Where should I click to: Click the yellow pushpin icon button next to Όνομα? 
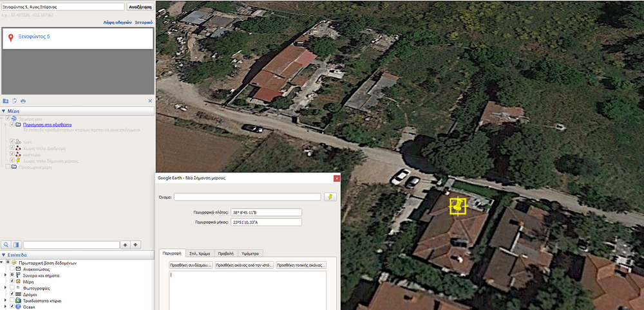click(x=330, y=197)
